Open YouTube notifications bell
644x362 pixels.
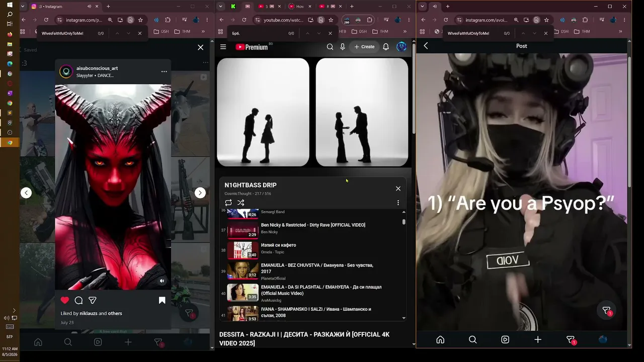coord(386,47)
